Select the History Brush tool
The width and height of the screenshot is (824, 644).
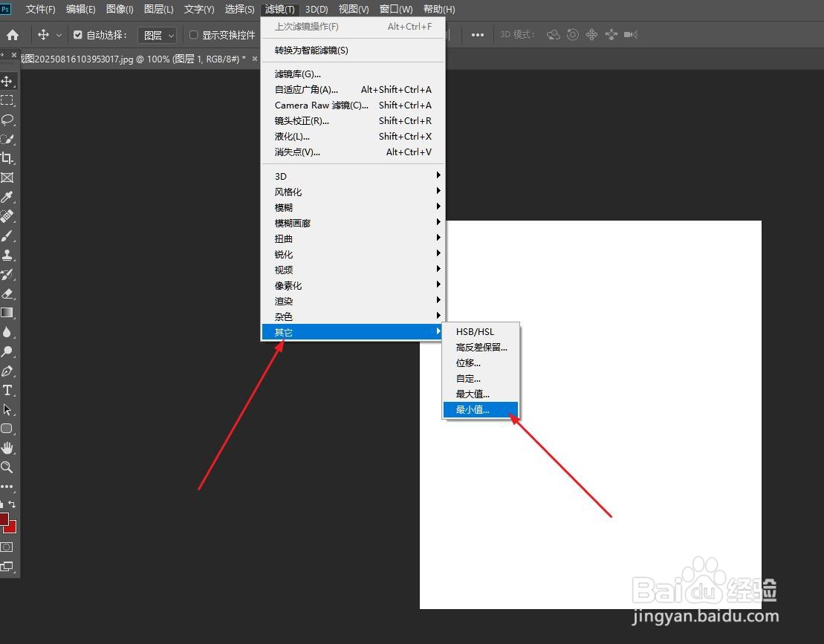tap(7, 274)
